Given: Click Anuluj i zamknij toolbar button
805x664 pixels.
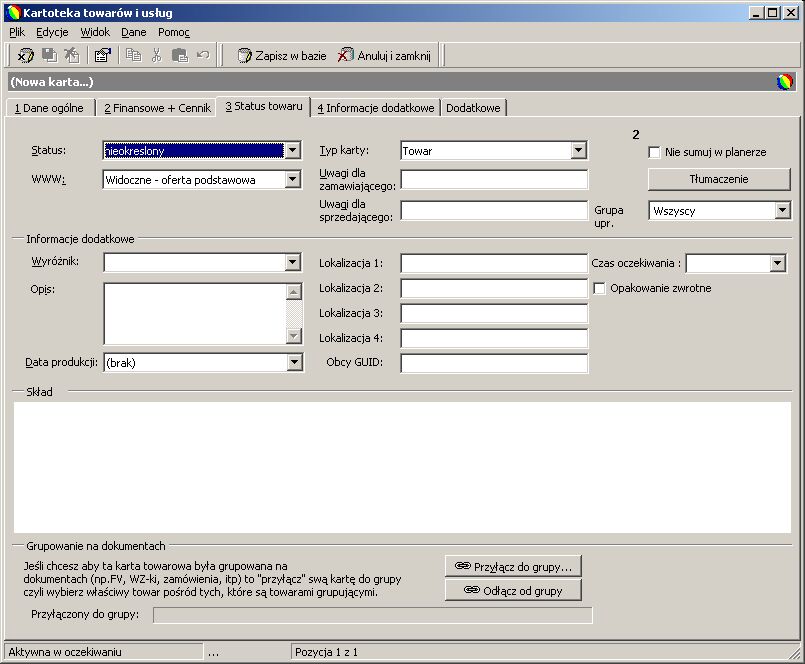Looking at the screenshot, I should click(x=384, y=55).
